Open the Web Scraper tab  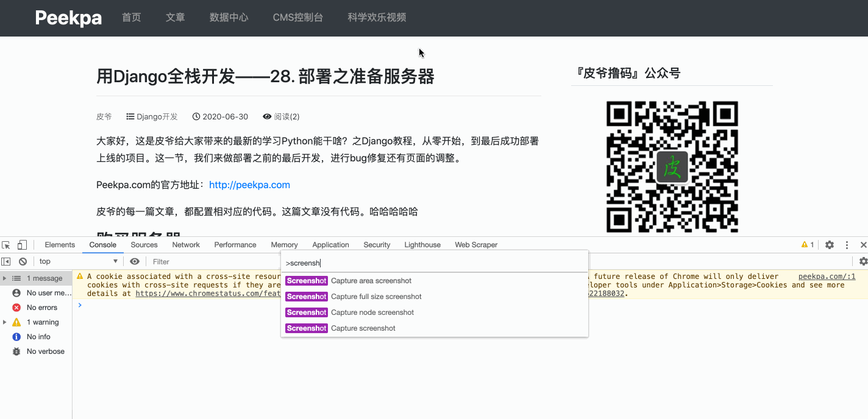pyautogui.click(x=476, y=245)
